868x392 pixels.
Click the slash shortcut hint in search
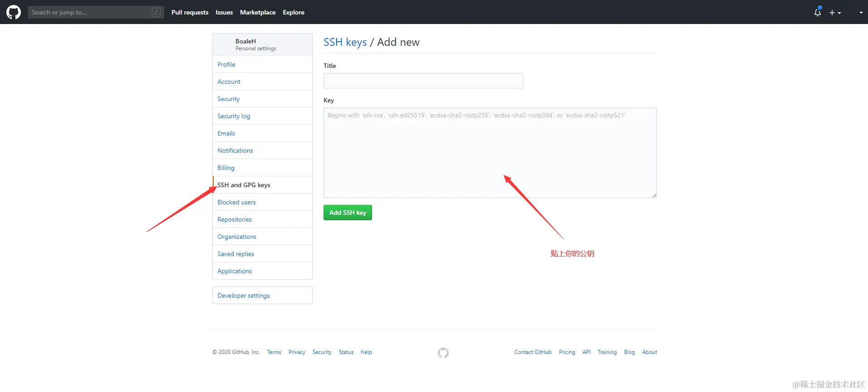[156, 12]
